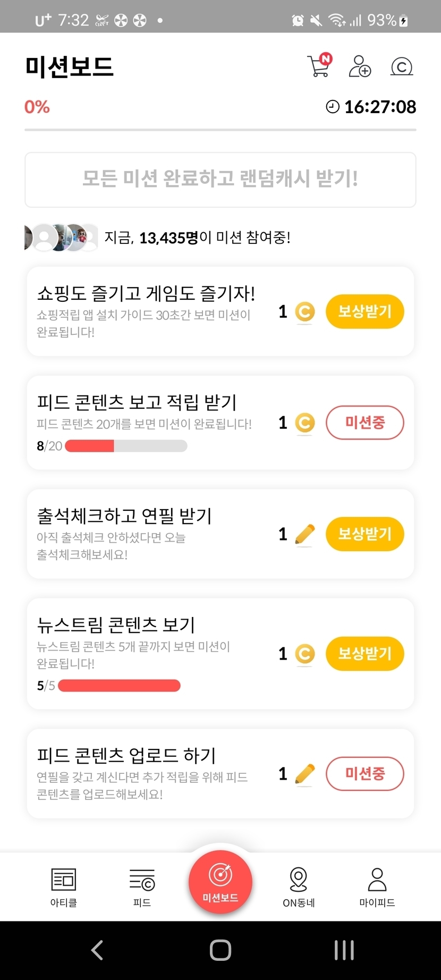Switch to the 피드 tab
The image size is (441, 980).
(142, 886)
